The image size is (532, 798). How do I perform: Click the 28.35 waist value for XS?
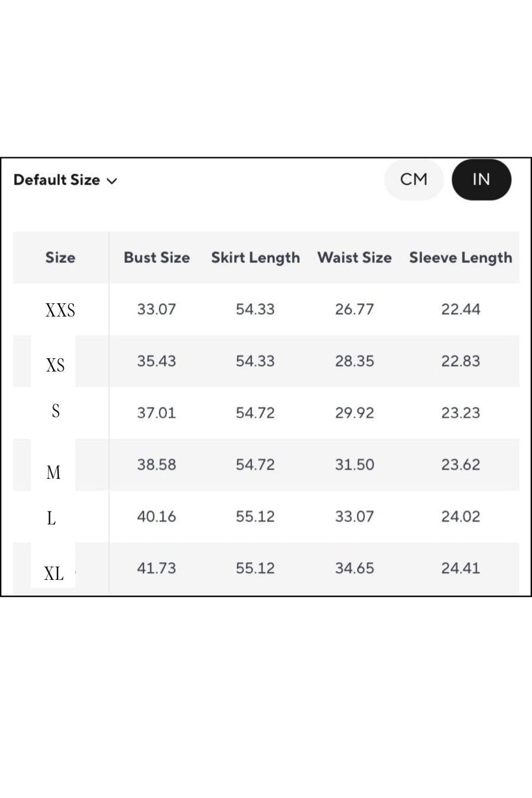click(355, 361)
